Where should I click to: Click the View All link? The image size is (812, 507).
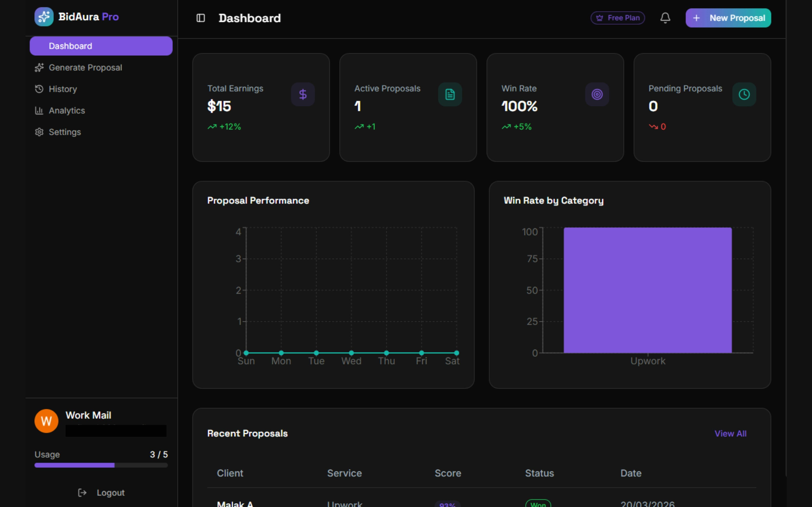click(730, 434)
